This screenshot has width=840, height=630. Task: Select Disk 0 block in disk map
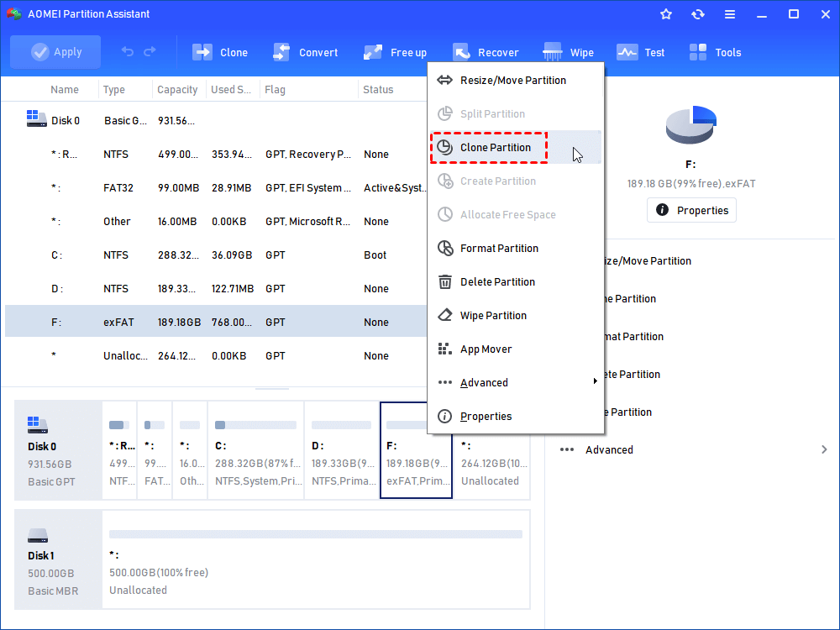click(x=58, y=450)
